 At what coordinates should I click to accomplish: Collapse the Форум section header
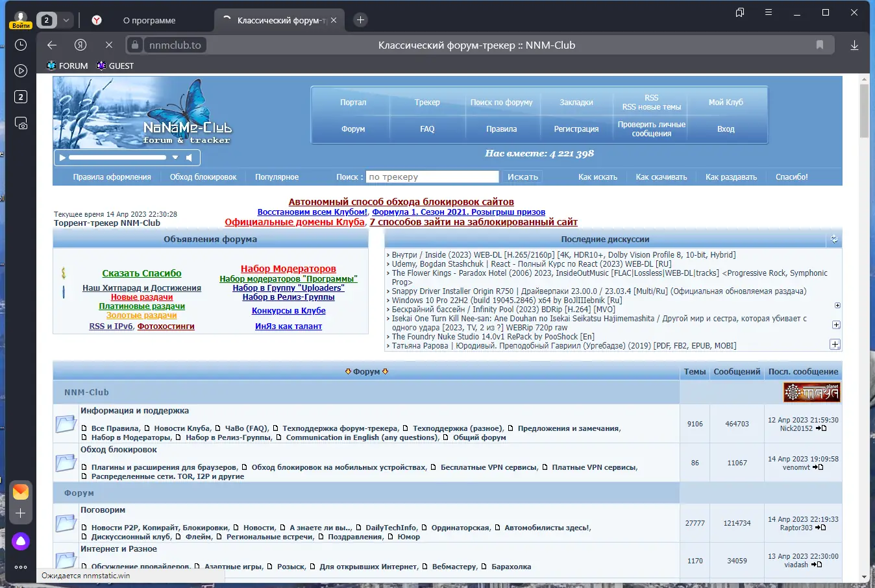[x=367, y=372]
